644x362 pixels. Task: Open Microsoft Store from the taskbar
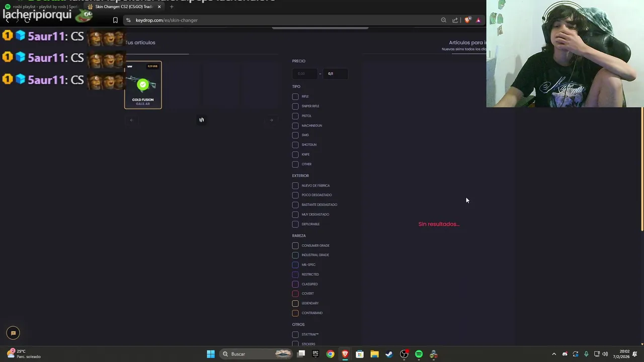point(360,354)
